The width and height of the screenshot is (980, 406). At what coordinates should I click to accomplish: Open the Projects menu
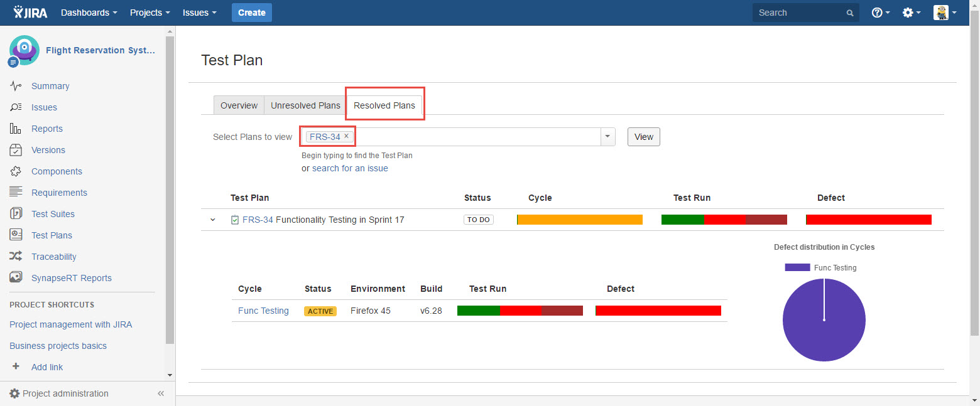click(x=150, y=13)
